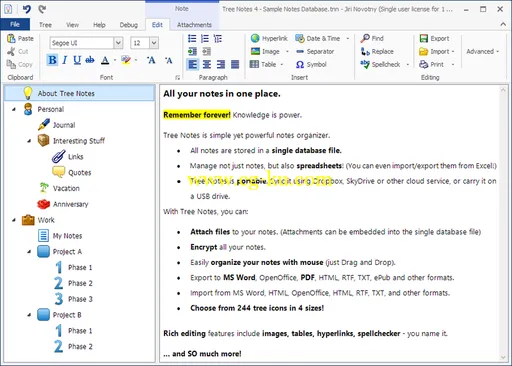The image size is (512, 366).
Task: Toggle Bold formatting button
Action: pyautogui.click(x=52, y=60)
